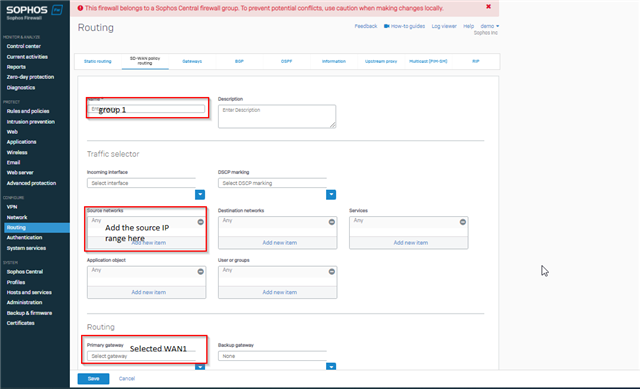Open How-to guides
Viewport: 640px width, 389px height.
[x=408, y=26]
